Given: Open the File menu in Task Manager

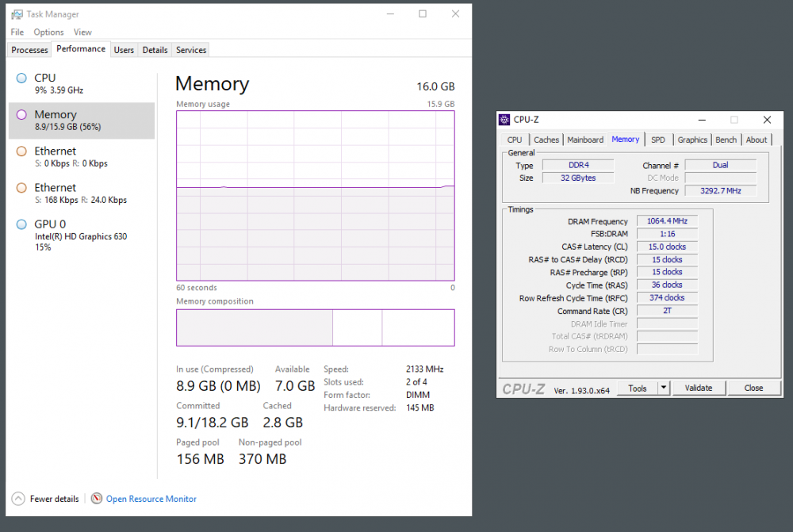Looking at the screenshot, I should click(x=17, y=32).
